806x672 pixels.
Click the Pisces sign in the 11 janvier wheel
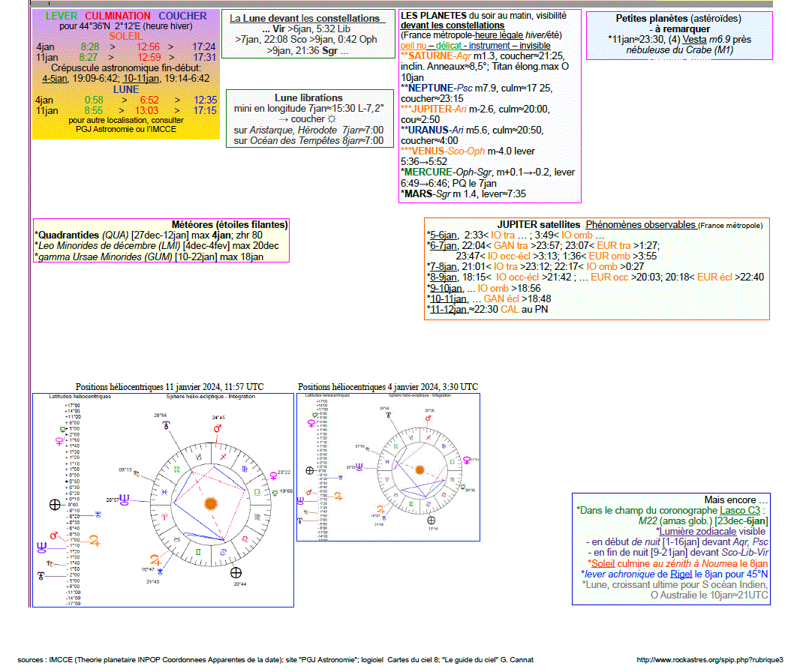(164, 492)
